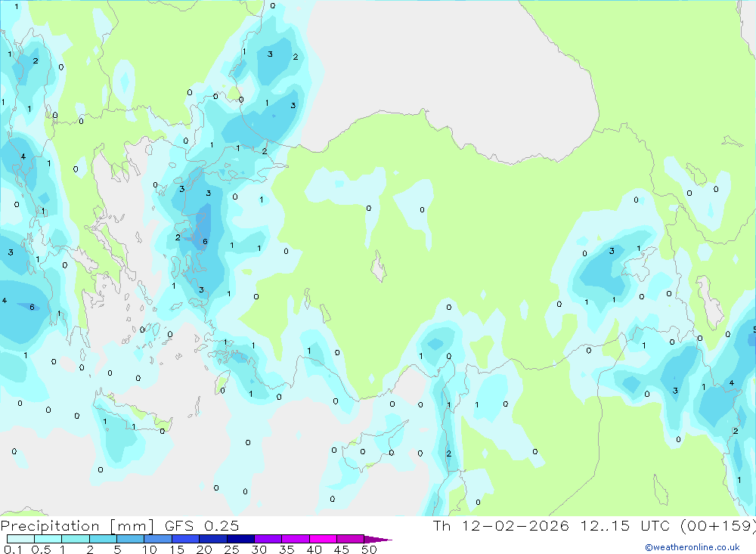Click the 1–2 mm legend color swatch
Viewport: 756px width, 554px height.
click(x=76, y=539)
